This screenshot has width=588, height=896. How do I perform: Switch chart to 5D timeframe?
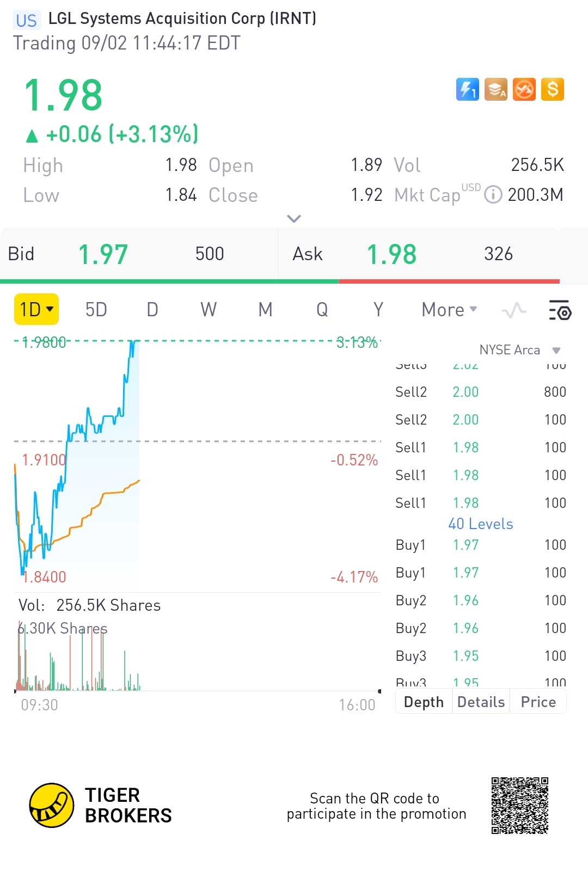click(x=96, y=310)
